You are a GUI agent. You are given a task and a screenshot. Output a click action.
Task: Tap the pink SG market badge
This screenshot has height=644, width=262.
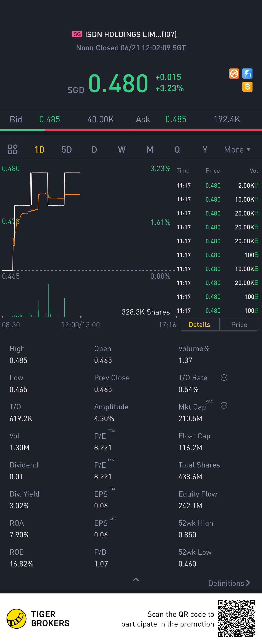(x=77, y=34)
